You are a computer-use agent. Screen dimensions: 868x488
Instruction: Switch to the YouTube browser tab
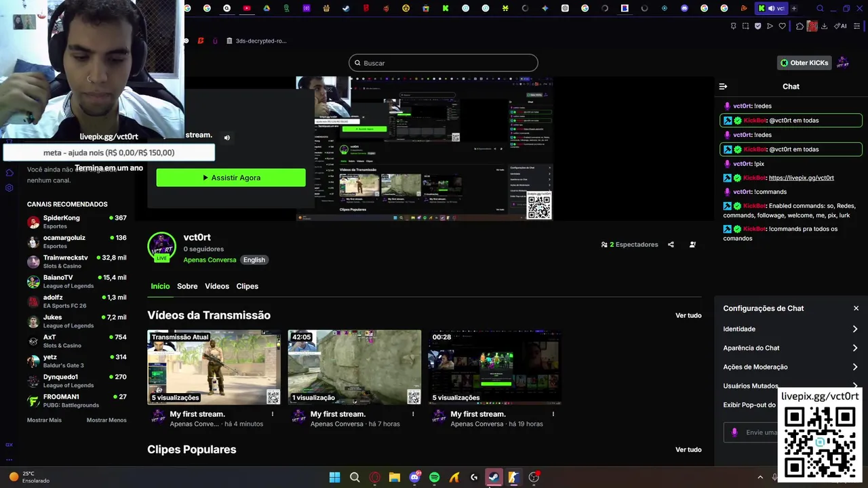(x=247, y=9)
